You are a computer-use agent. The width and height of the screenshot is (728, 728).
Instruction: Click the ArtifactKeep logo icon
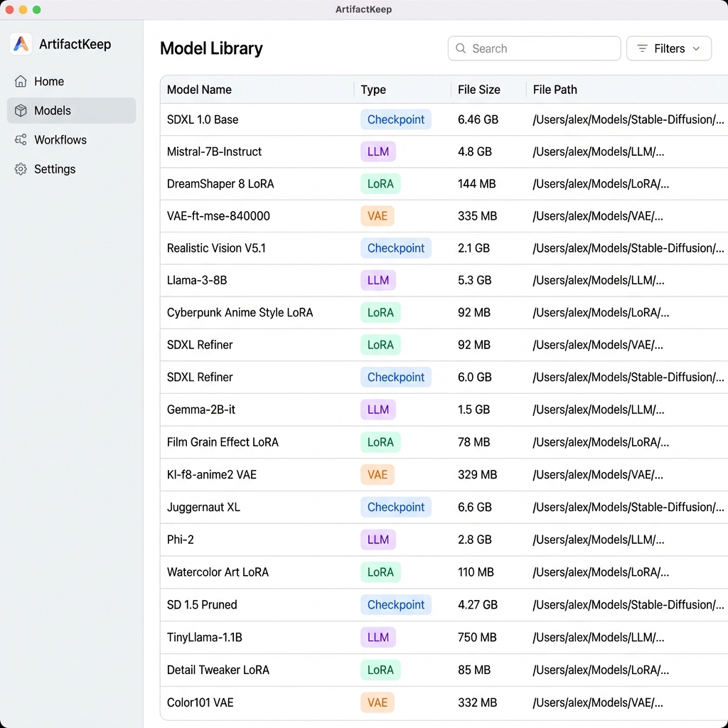21,44
